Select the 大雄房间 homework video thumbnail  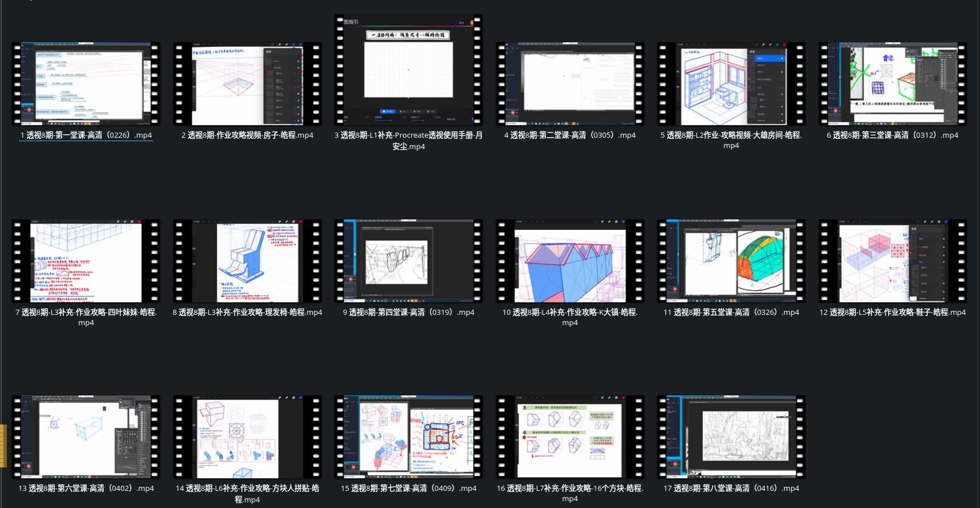tap(731, 83)
